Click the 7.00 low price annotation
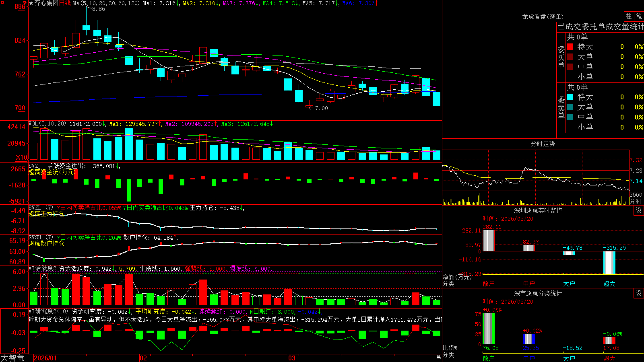 click(321, 108)
